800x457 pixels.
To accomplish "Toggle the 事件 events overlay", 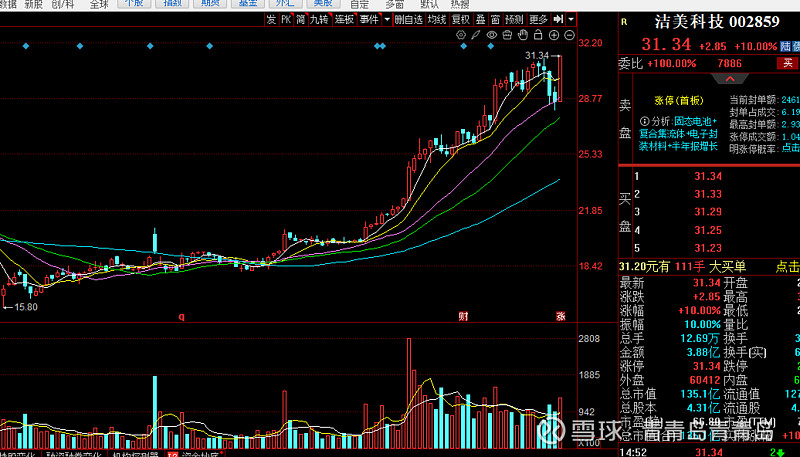I will [x=369, y=19].
